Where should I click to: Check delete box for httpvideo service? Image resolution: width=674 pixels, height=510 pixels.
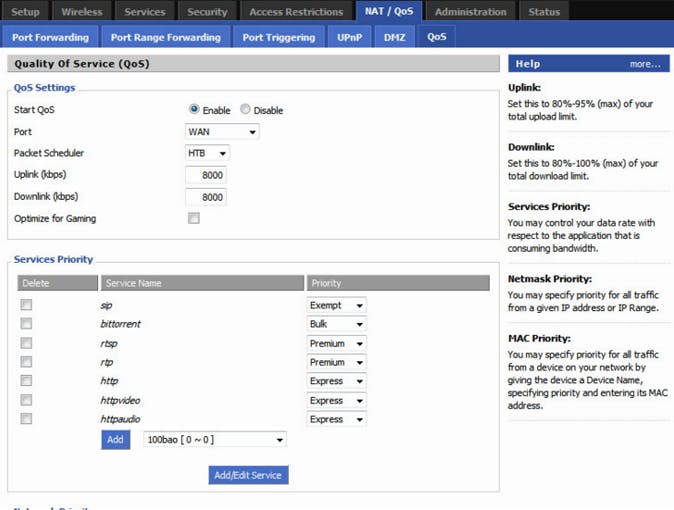(x=26, y=400)
